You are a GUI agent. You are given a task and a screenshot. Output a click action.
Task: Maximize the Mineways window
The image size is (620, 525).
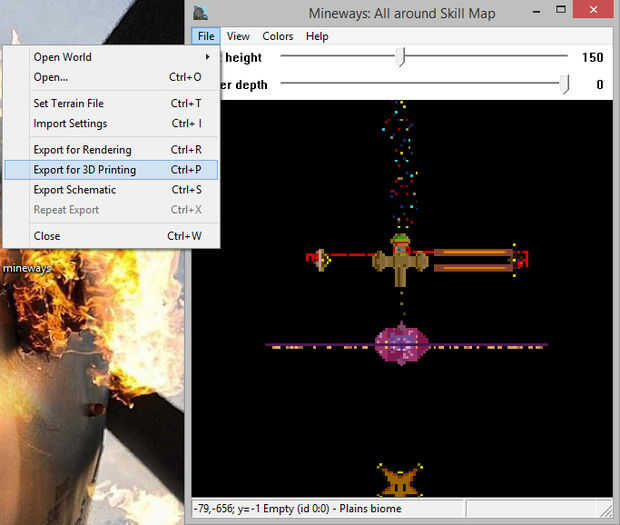pos(561,10)
